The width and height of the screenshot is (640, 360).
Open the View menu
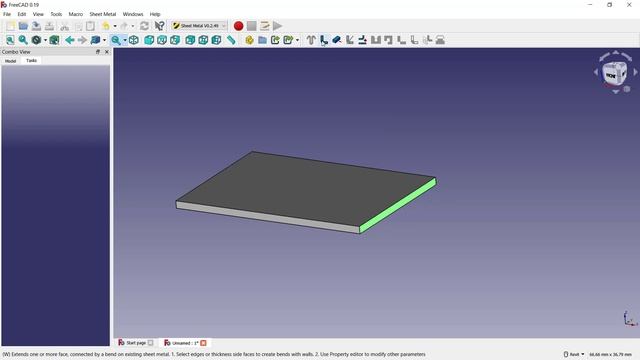coord(38,14)
